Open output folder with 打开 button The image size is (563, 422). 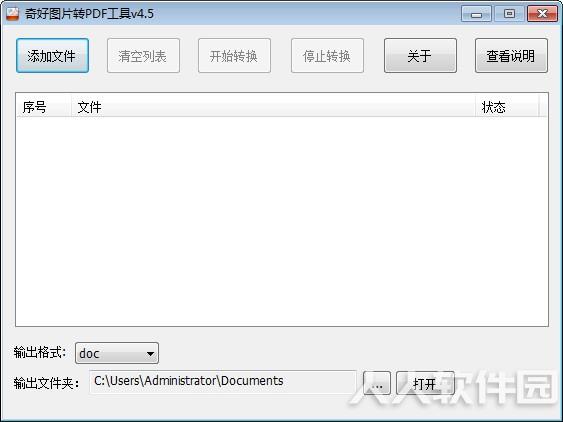pos(425,383)
